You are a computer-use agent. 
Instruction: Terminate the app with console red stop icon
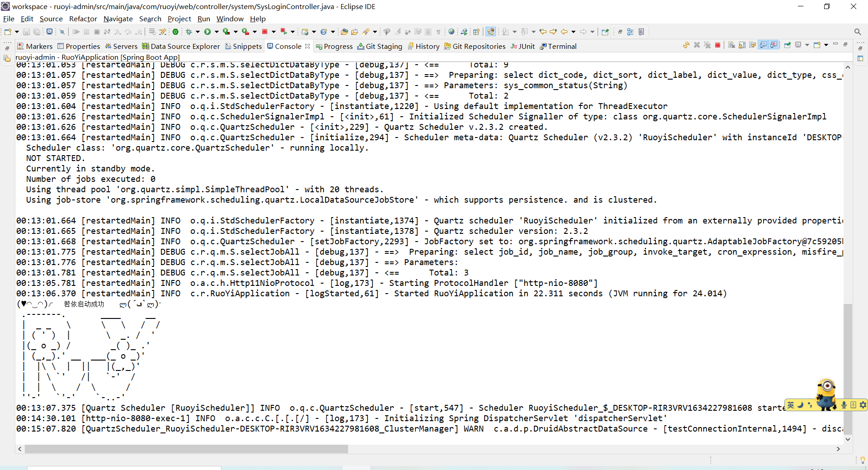coord(717,45)
